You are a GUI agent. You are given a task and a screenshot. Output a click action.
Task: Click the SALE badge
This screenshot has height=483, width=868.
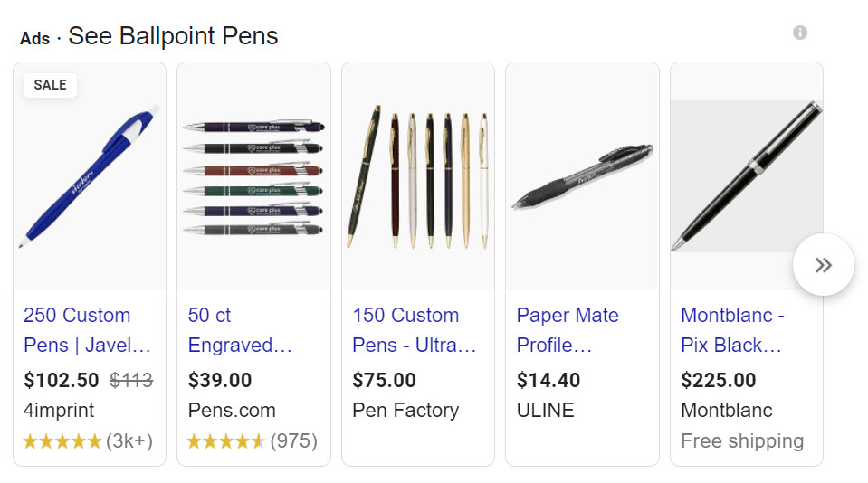[x=50, y=85]
